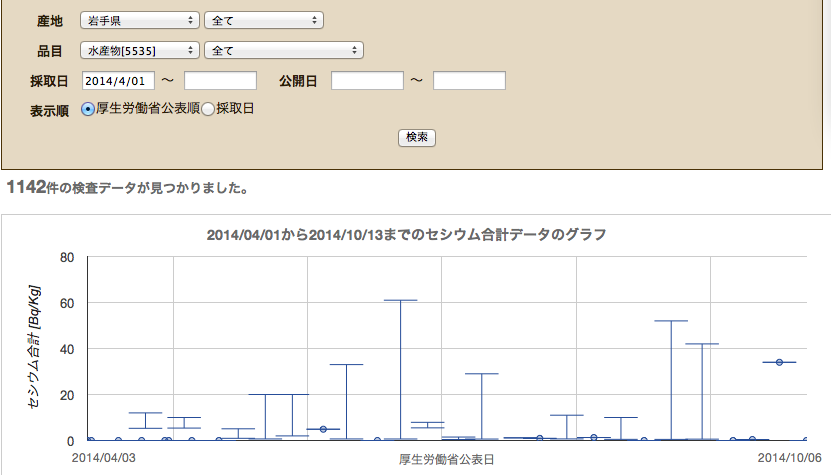831x475 pixels.
Task: Click the error bar top near 29
Action: 481,374
